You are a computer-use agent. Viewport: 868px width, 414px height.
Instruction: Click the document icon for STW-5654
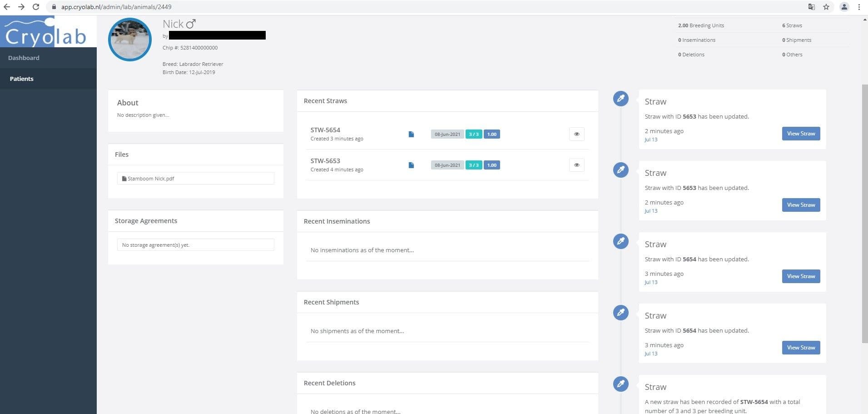[411, 134]
